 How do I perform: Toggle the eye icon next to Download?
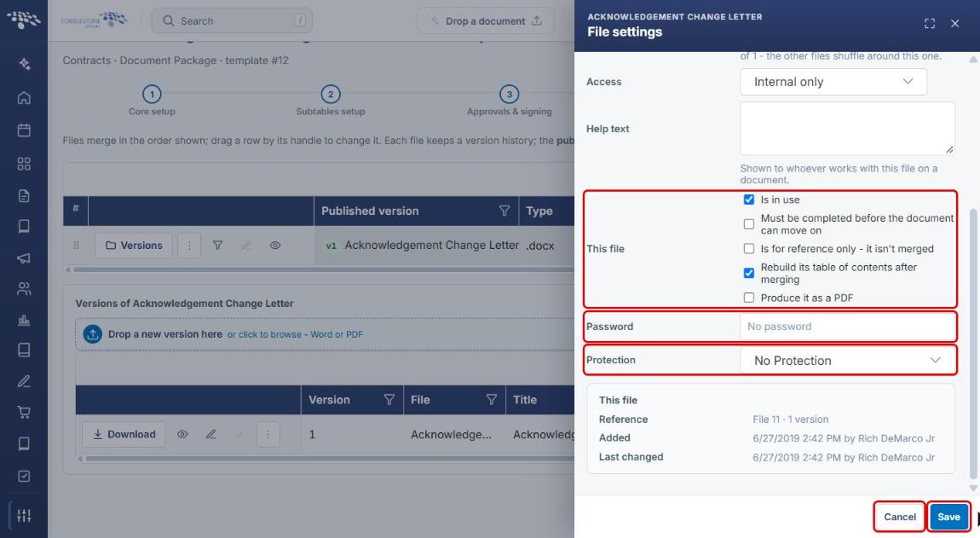pyautogui.click(x=182, y=434)
